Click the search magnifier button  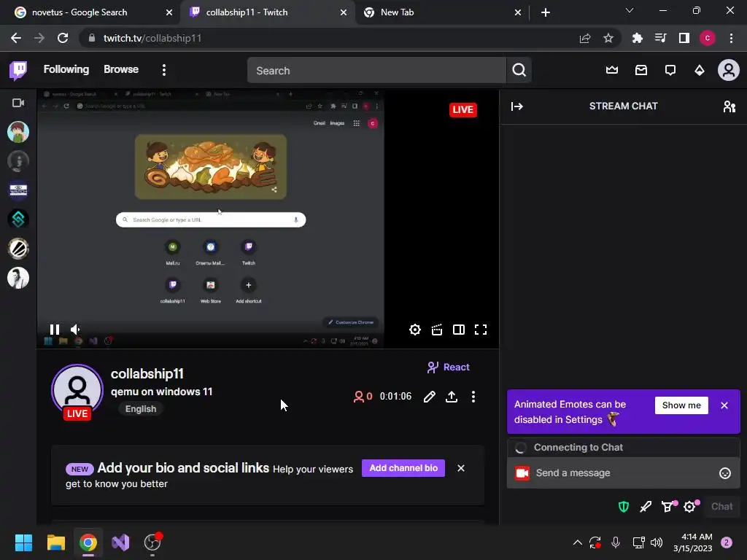pyautogui.click(x=519, y=71)
